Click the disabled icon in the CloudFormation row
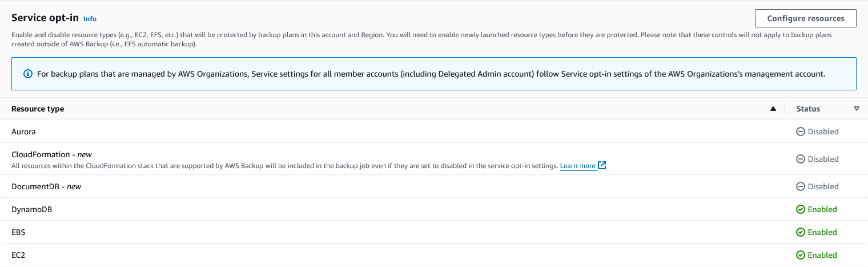This screenshot has height=267, width=868. (801, 159)
